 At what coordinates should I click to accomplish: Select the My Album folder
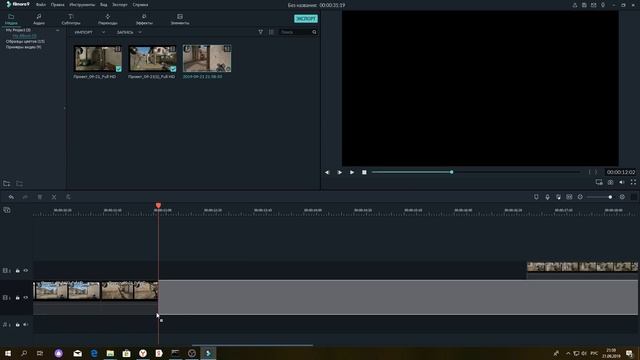24,36
